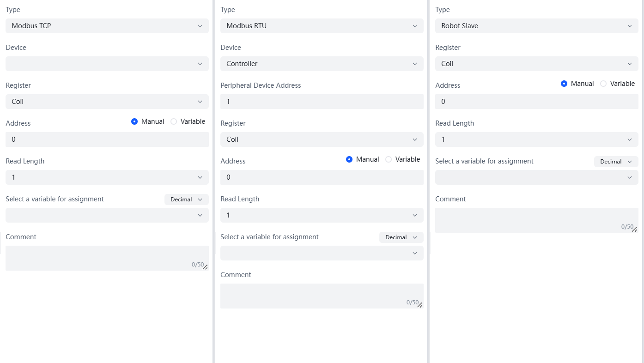The image size is (644, 363).
Task: Expand the Controller device dropdown
Action: coord(322,64)
